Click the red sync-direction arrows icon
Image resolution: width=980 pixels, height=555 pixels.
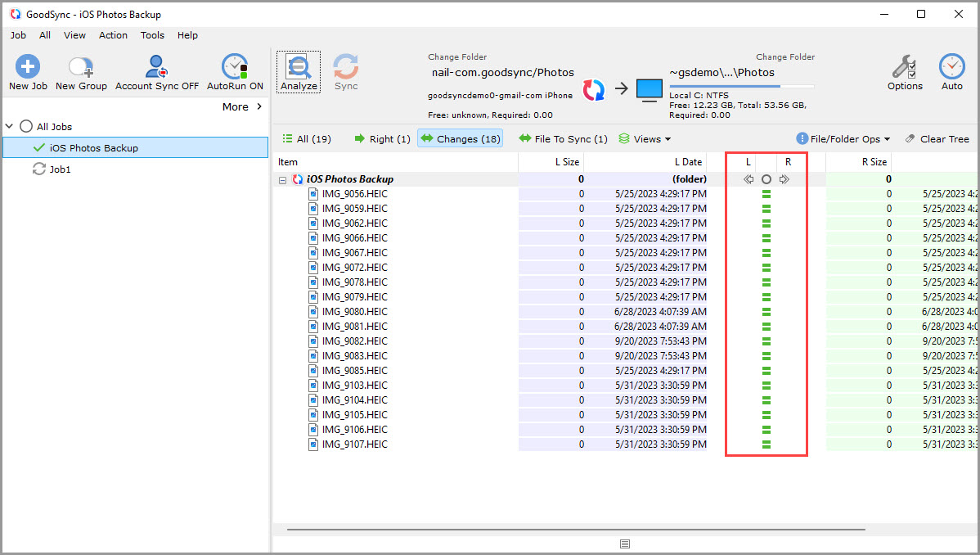point(595,90)
